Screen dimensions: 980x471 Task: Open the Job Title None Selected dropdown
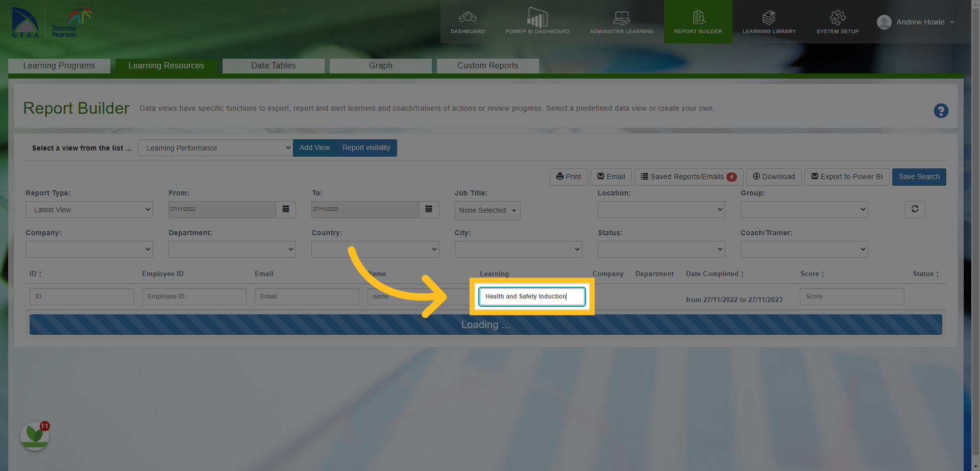click(487, 210)
